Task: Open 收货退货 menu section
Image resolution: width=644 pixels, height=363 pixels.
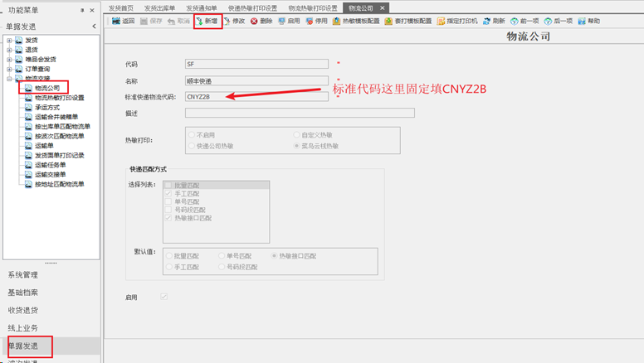Action: [x=23, y=310]
